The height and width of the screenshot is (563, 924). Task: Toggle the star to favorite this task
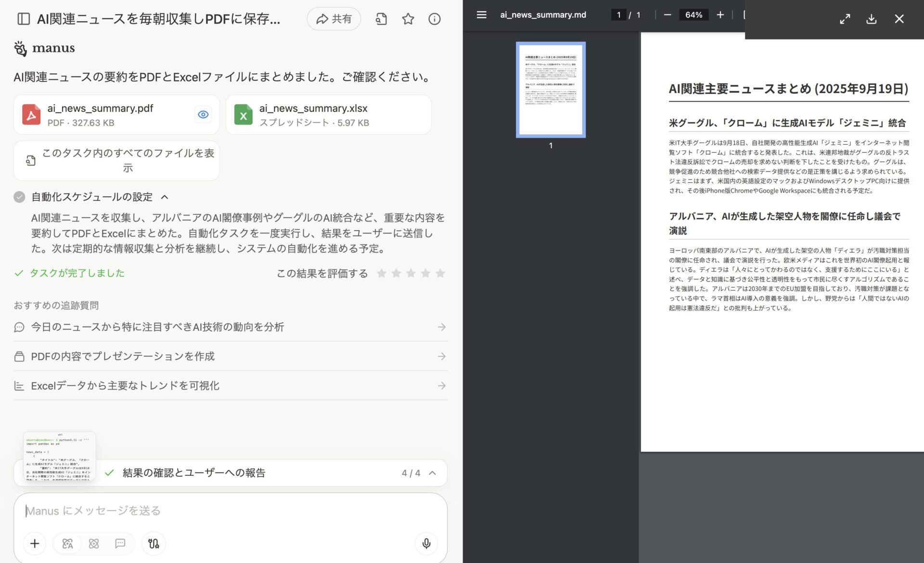(x=408, y=19)
